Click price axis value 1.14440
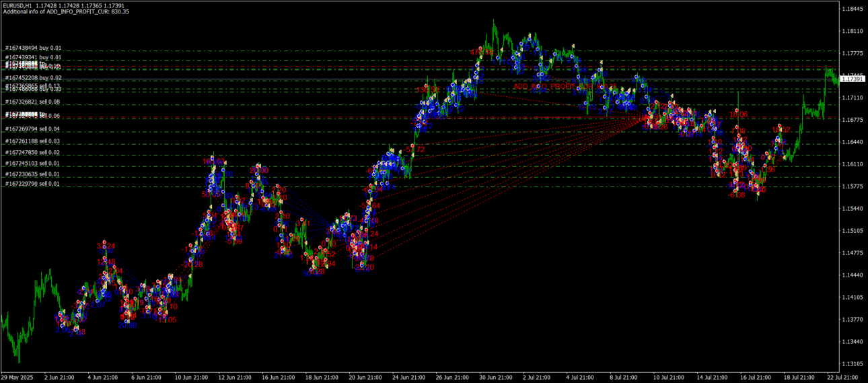Screen dimensions: 868x383 tap(853, 275)
